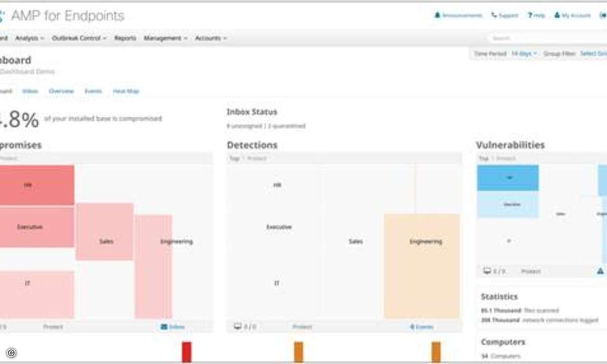The height and width of the screenshot is (364, 607).
Task: Click the computer monitor icon under Detections
Action: [237, 327]
